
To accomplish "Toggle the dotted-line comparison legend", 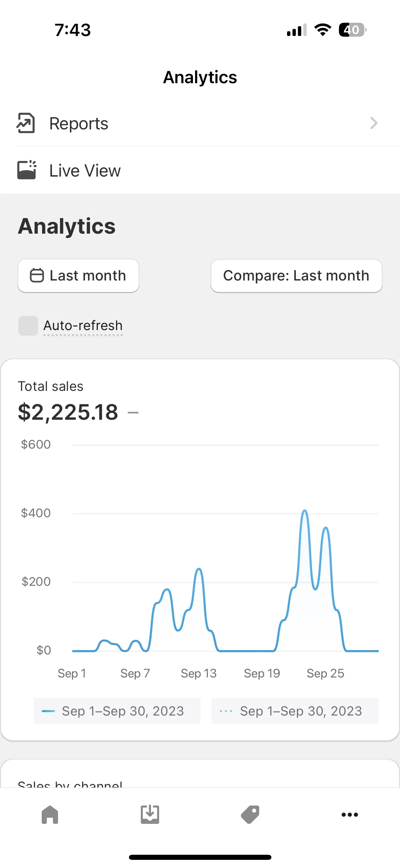I will click(x=294, y=711).
